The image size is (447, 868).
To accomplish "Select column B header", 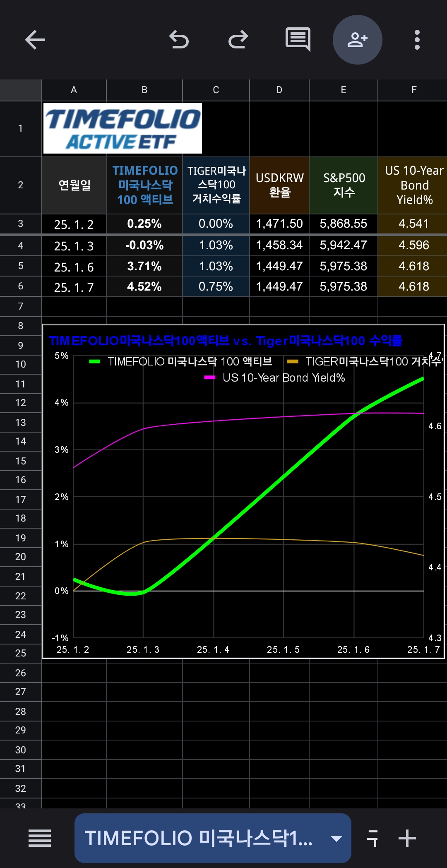I will coord(144,90).
